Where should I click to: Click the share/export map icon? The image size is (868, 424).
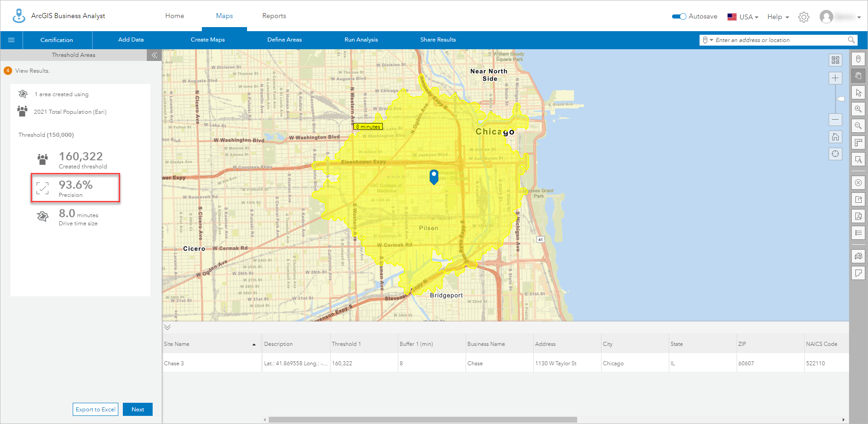pos(858,200)
